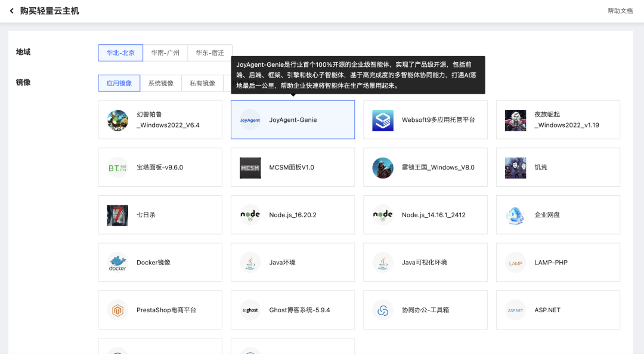
Task: Select the 华北-北京 region
Action: [120, 53]
